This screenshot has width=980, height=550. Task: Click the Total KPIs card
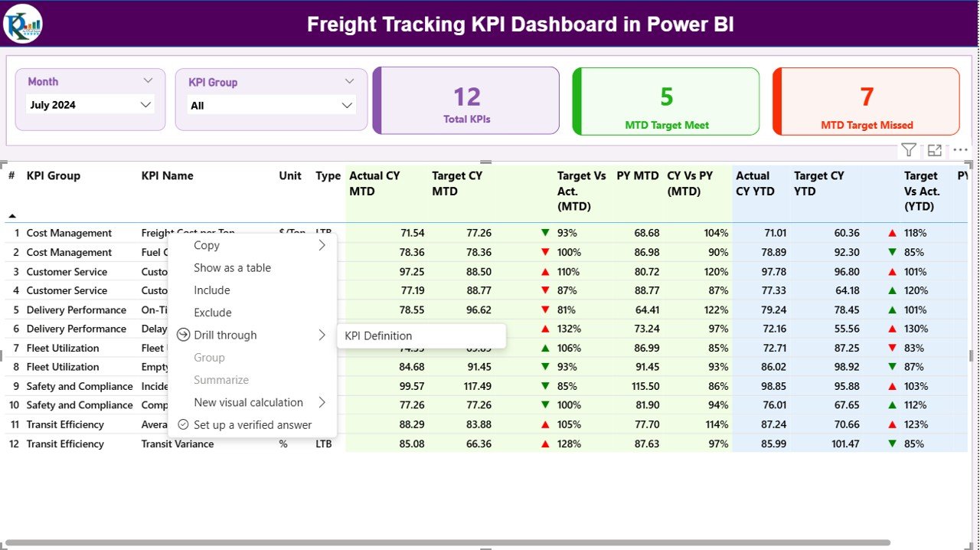[466, 101]
